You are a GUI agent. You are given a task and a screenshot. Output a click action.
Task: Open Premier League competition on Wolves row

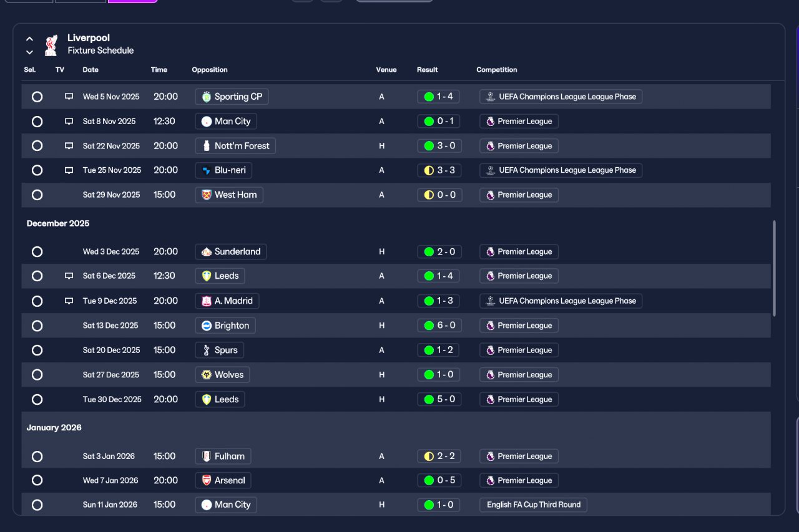coord(519,375)
